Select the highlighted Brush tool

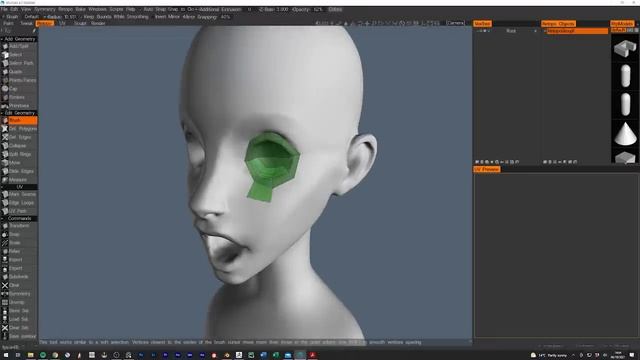pyautogui.click(x=19, y=120)
